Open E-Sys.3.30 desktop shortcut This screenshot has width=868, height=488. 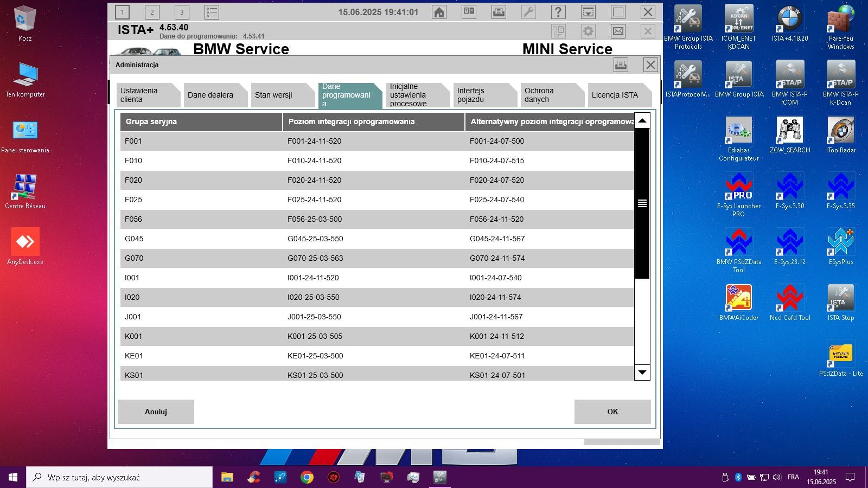[x=790, y=191]
